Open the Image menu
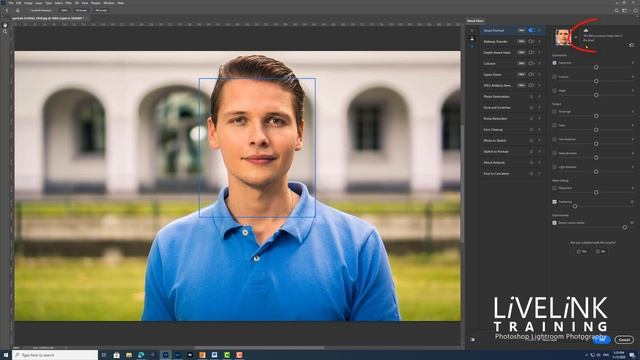 (x=28, y=3)
